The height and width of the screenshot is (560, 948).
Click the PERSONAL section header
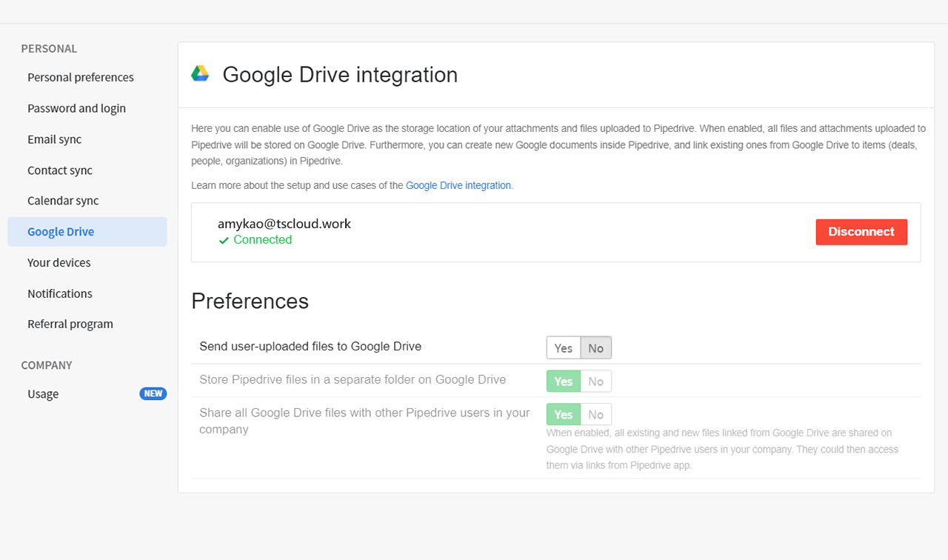point(49,49)
